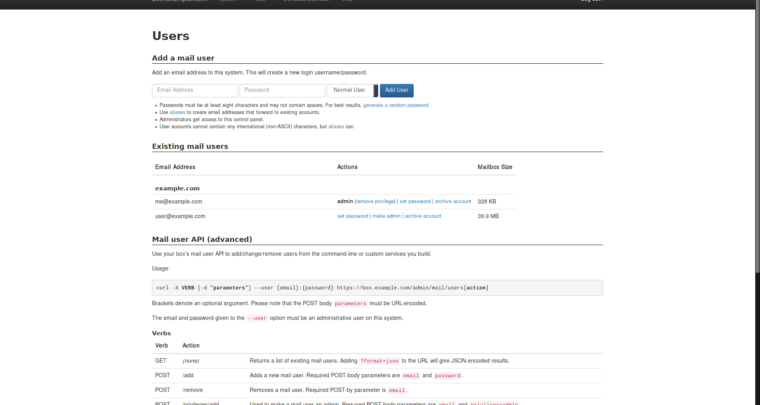This screenshot has width=760, height=405.
Task: Select the user@example.com email in the table
Action: (x=180, y=216)
